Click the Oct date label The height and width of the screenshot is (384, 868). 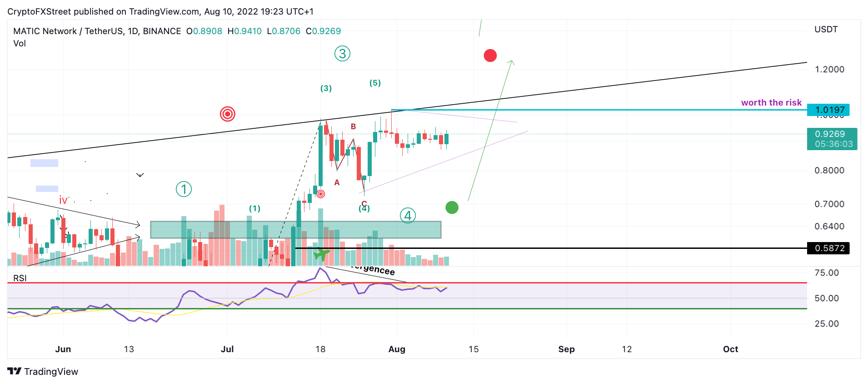730,349
